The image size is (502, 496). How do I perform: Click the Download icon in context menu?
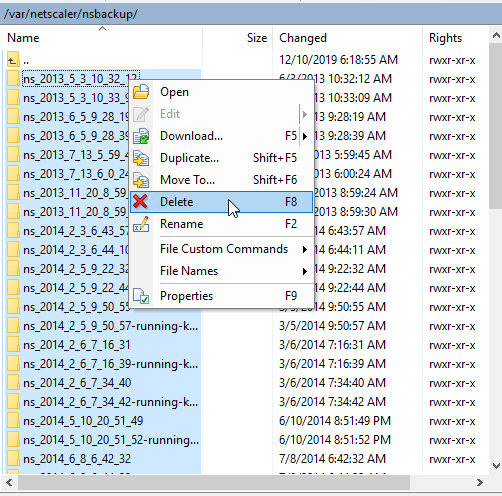[x=141, y=136]
